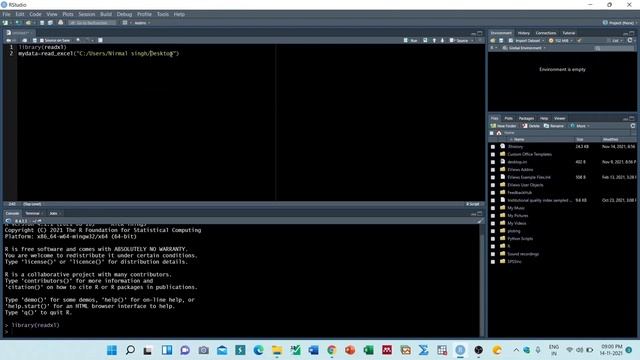Click the Run button in editor
Viewport: 640px width, 360px height.
click(411, 40)
